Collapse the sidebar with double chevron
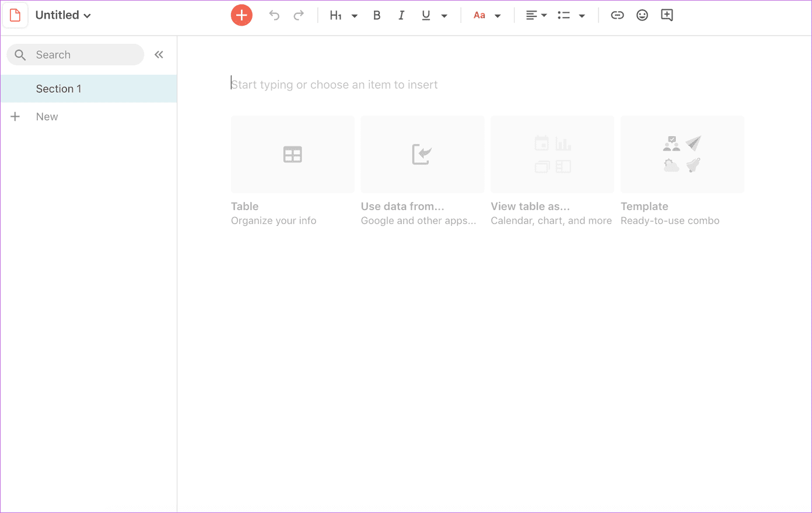 point(159,55)
